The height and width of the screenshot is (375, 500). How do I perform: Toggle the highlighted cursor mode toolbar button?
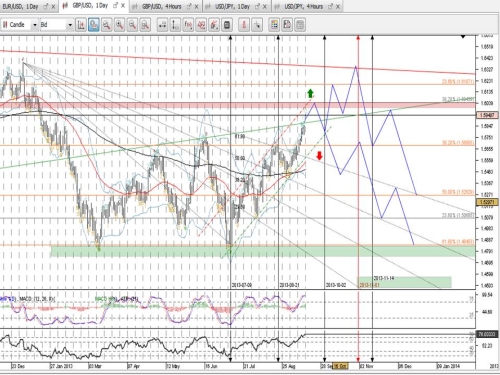94,25
